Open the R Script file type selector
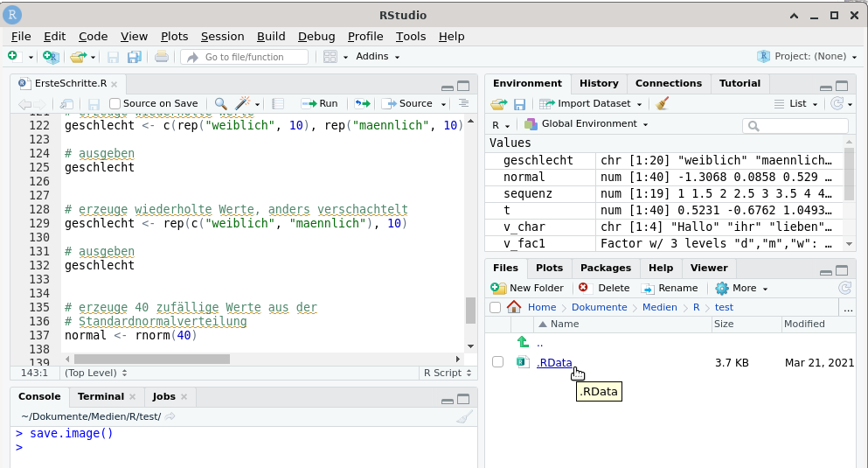This screenshot has height=468, width=868. tap(448, 373)
